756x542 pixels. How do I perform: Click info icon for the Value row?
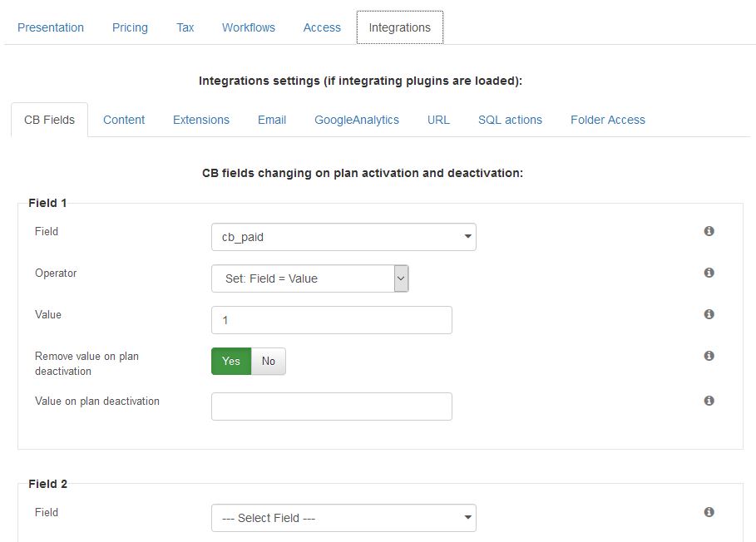pyautogui.click(x=709, y=313)
